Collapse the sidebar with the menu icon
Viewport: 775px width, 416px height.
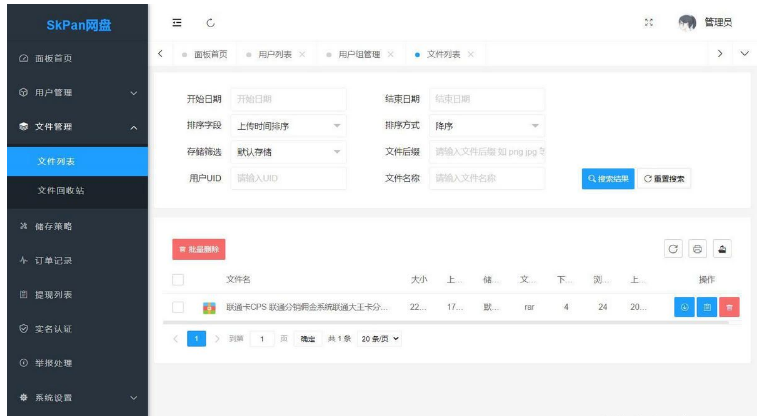(176, 23)
